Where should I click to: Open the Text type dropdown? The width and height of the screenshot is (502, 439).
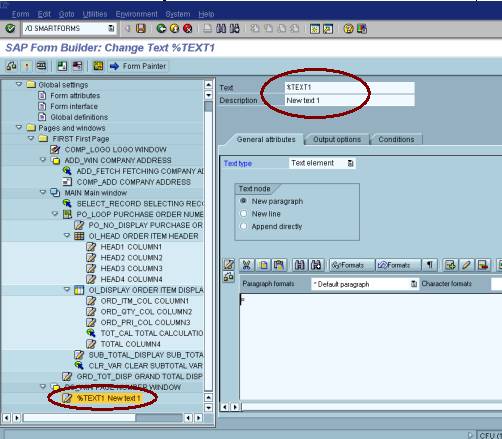350,163
